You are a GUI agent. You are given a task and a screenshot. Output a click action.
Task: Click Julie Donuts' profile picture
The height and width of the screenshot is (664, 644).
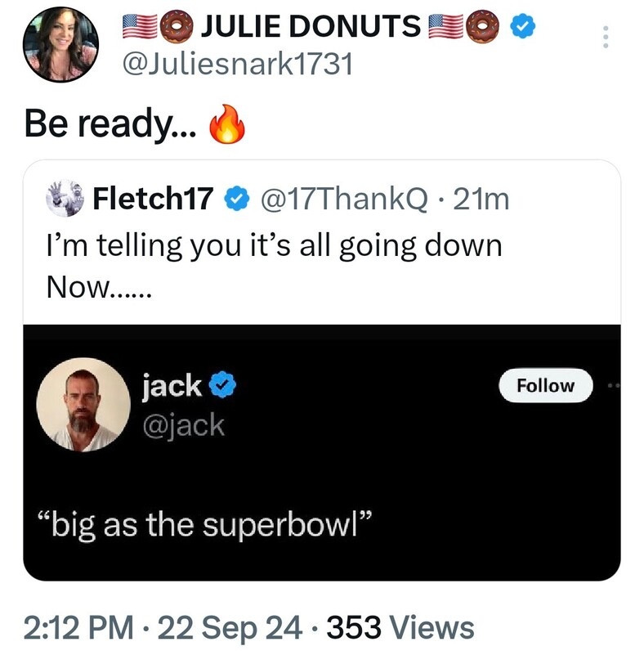[61, 46]
